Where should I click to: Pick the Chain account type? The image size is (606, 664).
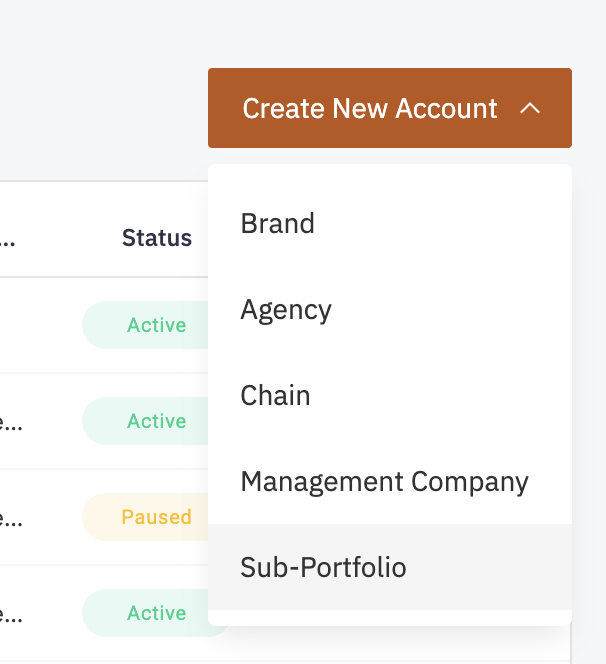tap(276, 396)
